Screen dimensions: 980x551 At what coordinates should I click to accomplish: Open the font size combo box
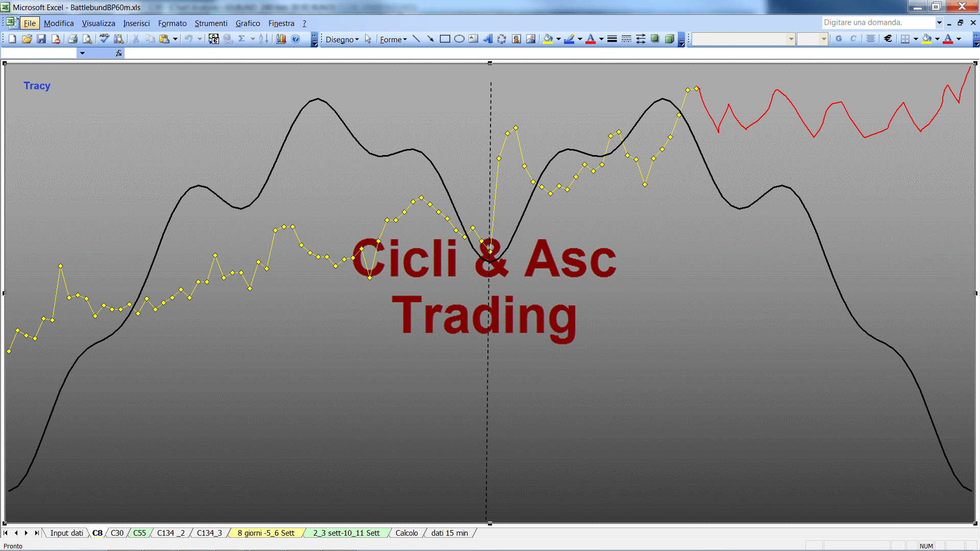tap(813, 39)
